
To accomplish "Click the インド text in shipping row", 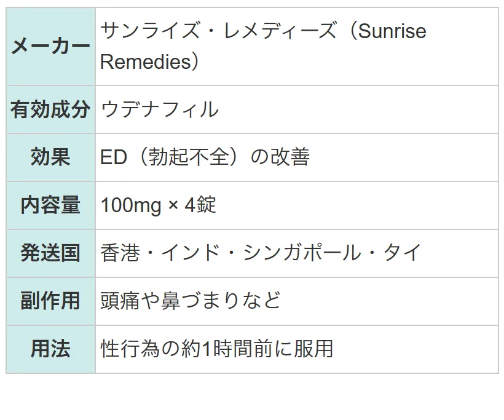I will click(x=191, y=253).
